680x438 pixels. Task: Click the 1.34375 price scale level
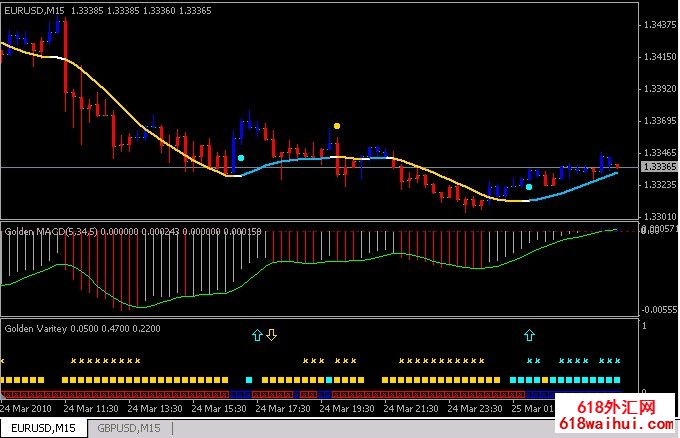pos(657,24)
